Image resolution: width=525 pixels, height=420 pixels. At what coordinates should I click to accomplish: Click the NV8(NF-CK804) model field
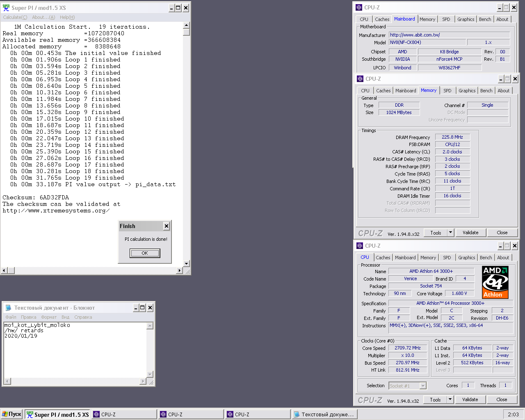(427, 42)
